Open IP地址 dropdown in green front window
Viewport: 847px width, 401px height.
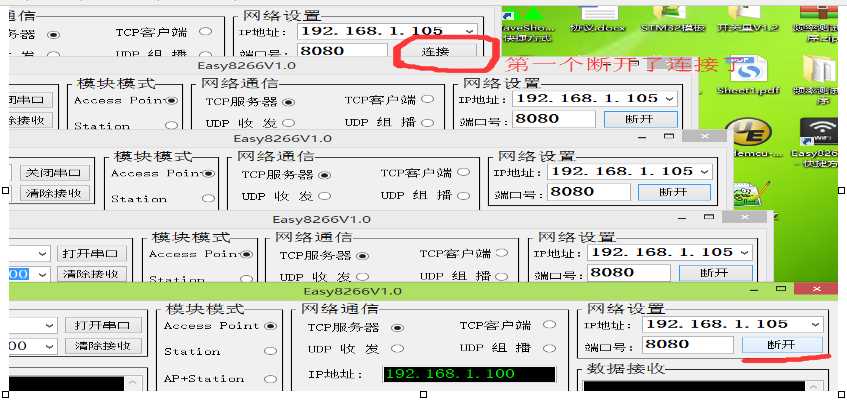[815, 324]
